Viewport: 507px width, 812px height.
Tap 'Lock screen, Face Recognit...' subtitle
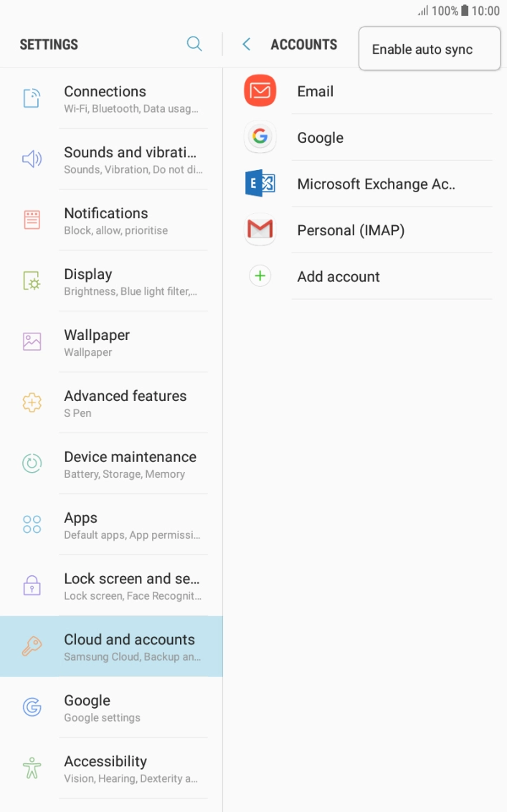point(133,595)
